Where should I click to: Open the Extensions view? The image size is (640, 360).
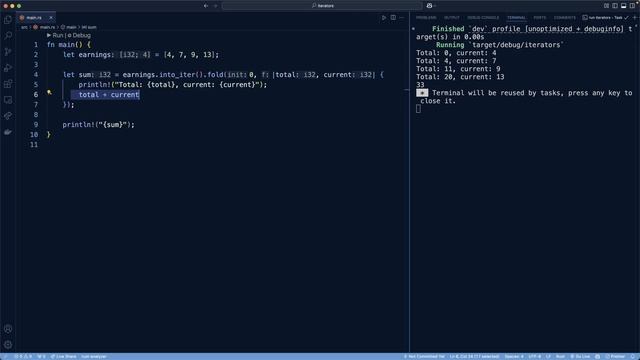(8, 84)
